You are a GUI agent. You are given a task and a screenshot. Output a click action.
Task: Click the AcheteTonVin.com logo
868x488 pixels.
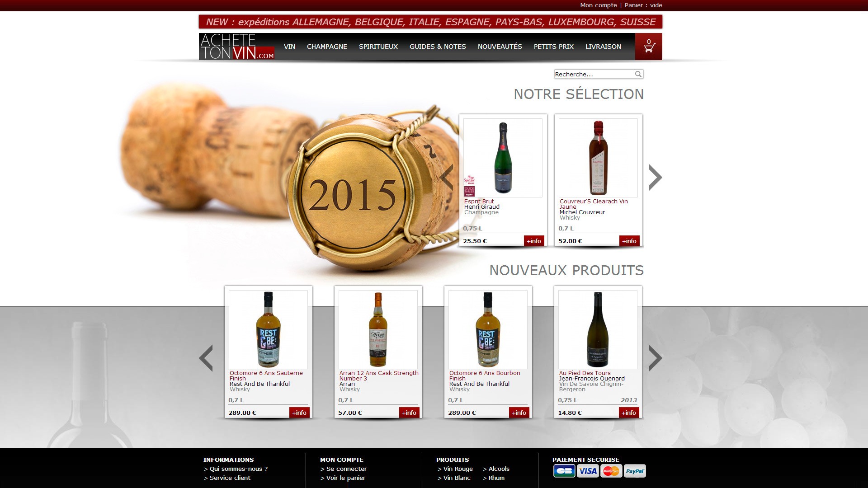237,47
